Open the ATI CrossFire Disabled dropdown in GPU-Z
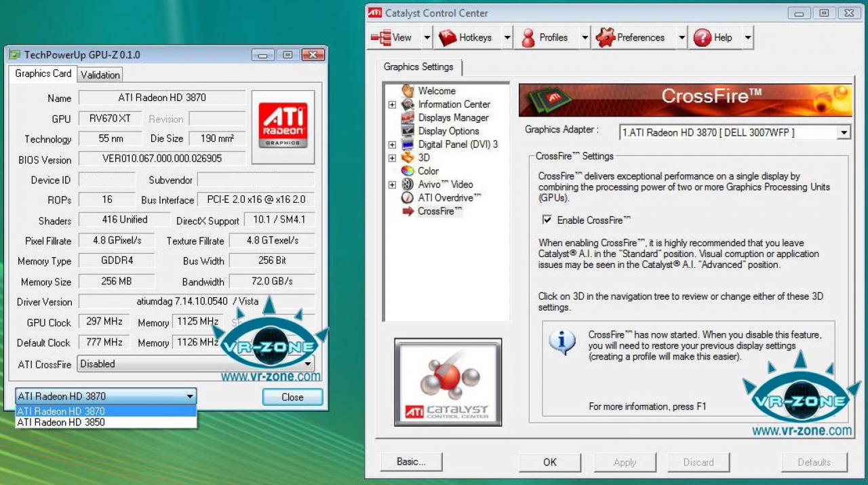Image resolution: width=868 pixels, height=485 pixels. 195,364
